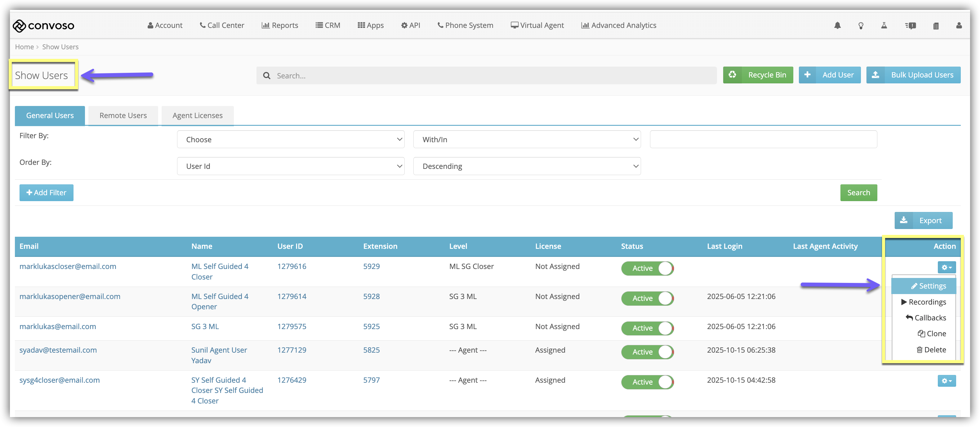980x427 pixels.
Task: Switch off Active status for marklukas@email.com
Action: 647,328
